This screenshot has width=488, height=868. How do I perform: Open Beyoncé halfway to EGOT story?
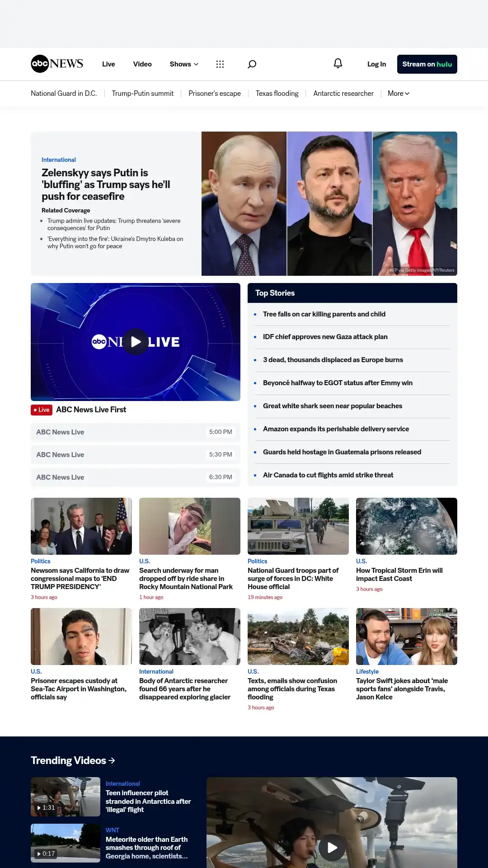click(338, 383)
